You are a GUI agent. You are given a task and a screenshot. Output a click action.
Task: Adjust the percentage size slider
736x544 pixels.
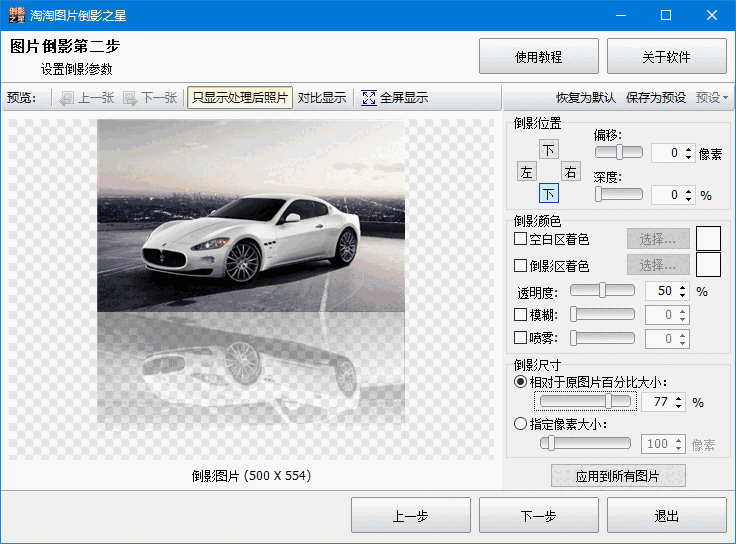pos(585,401)
